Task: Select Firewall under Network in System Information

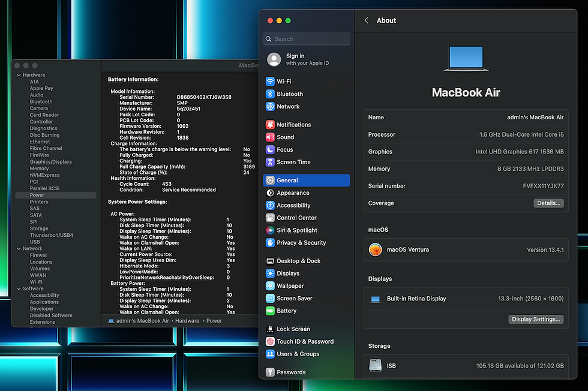Action: (x=38, y=255)
